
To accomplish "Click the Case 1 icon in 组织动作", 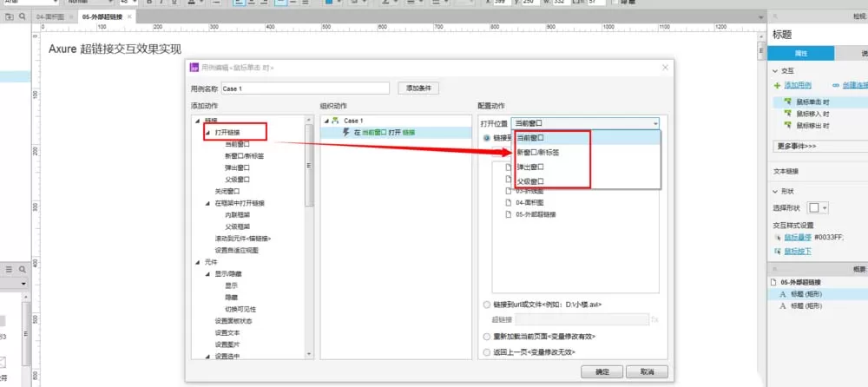I will (334, 120).
